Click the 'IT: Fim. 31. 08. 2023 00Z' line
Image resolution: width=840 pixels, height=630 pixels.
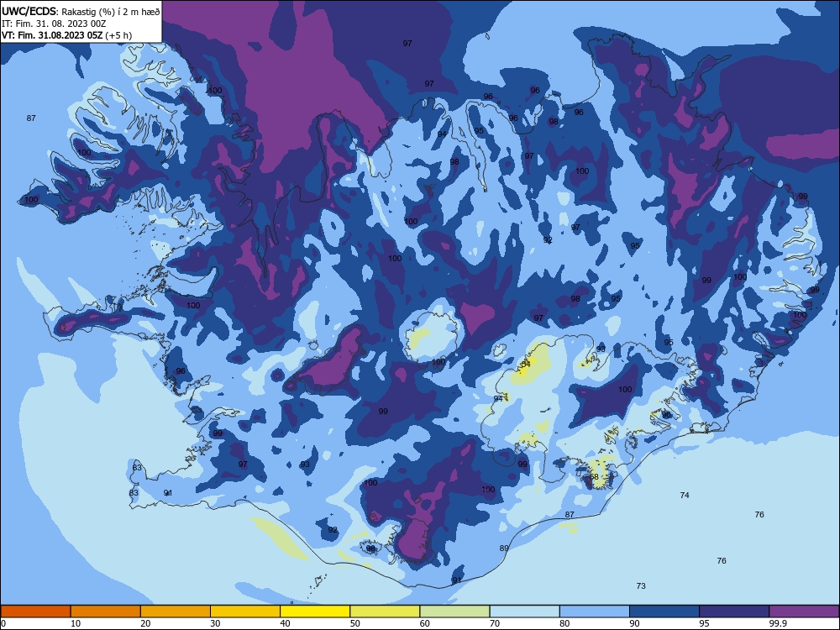(54, 24)
